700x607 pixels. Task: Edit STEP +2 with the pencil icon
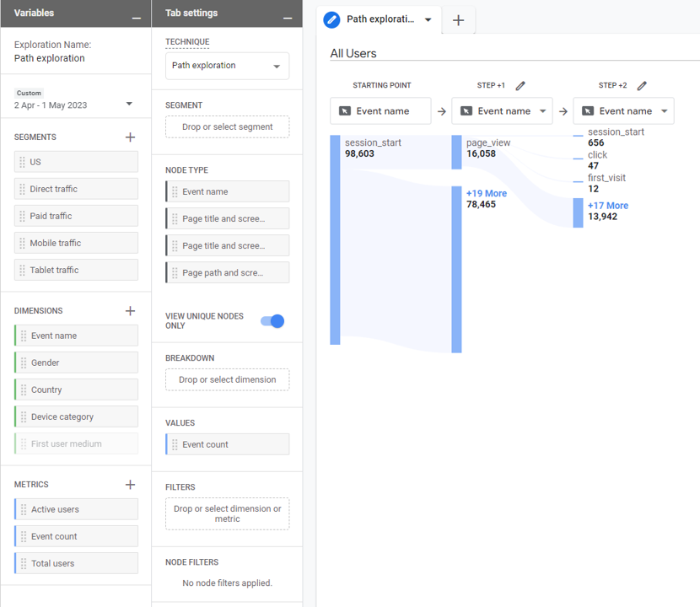coord(642,85)
